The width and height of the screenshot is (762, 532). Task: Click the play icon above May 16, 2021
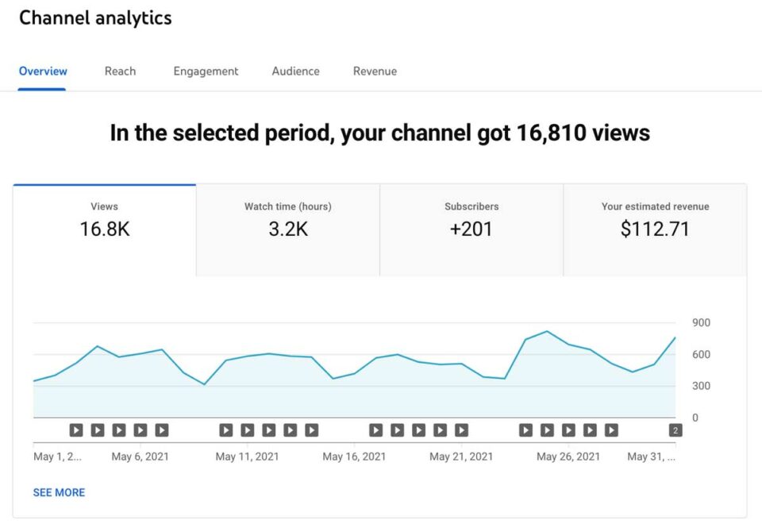click(354, 430)
